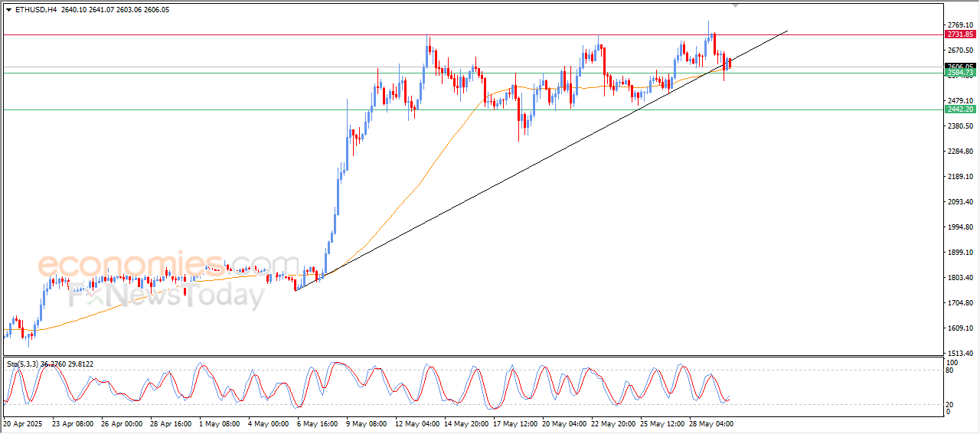980x434 pixels.
Task: Click the 26 Apr 00:00 time label
Action: click(x=122, y=423)
